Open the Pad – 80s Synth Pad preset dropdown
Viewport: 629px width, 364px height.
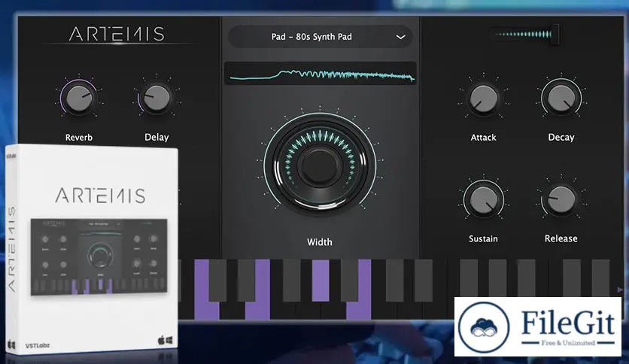point(320,37)
